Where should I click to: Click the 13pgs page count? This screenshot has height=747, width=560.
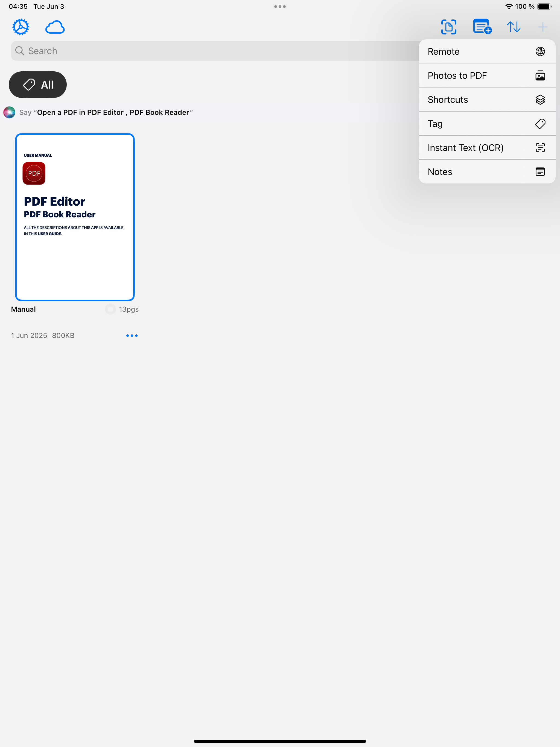129,309
